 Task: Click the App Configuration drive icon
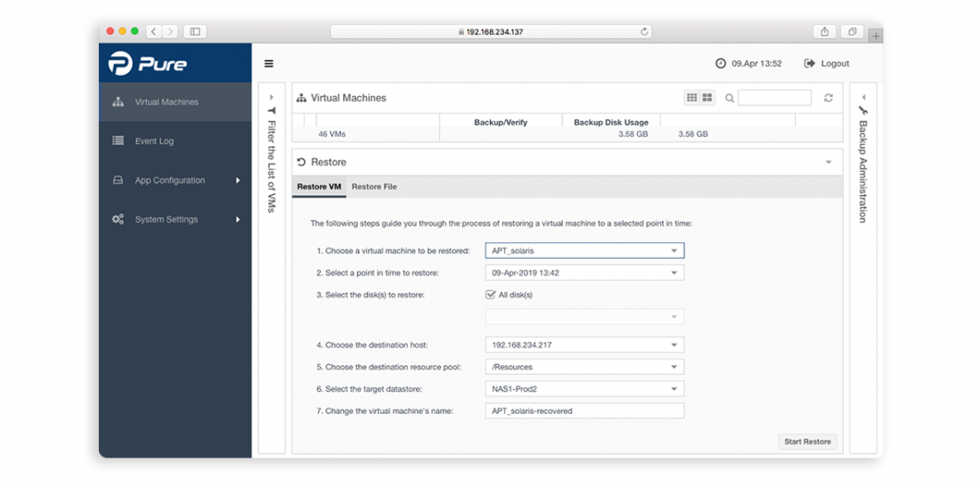click(x=118, y=181)
